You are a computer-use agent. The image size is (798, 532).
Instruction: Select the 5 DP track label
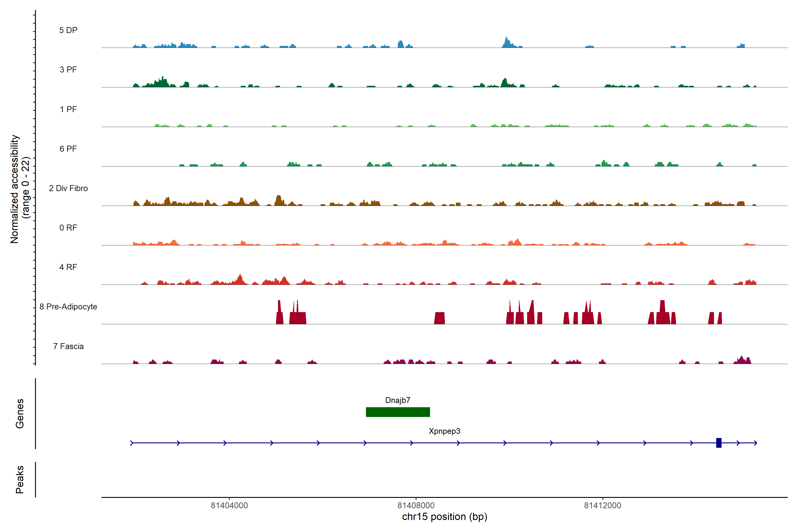(x=68, y=30)
